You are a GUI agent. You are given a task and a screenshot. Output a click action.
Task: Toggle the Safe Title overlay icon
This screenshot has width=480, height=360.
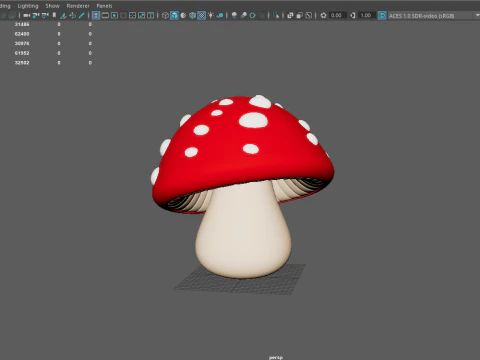tap(151, 15)
